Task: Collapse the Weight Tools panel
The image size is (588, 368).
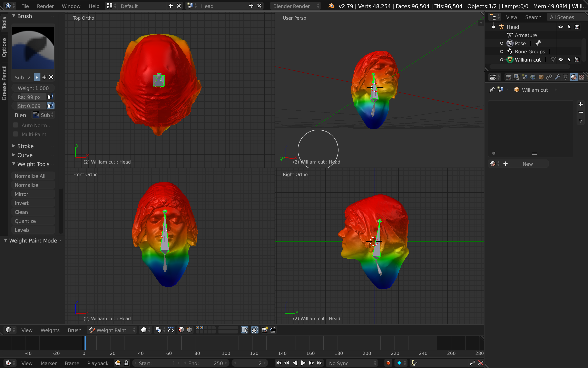Action: [14, 164]
